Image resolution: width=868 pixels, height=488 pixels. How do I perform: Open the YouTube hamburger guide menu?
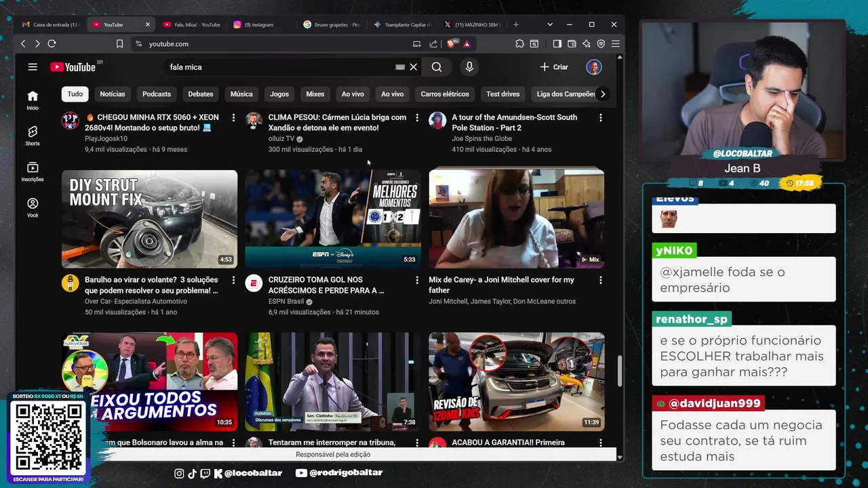33,67
